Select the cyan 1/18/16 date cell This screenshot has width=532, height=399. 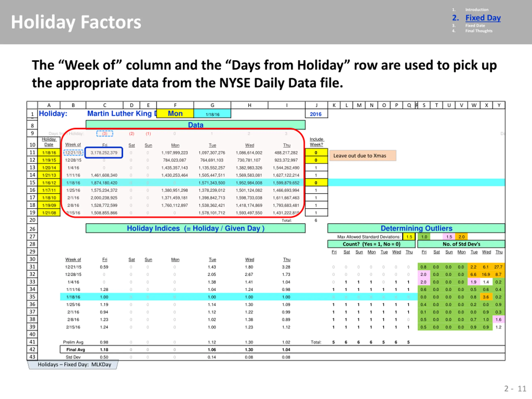[212, 114]
